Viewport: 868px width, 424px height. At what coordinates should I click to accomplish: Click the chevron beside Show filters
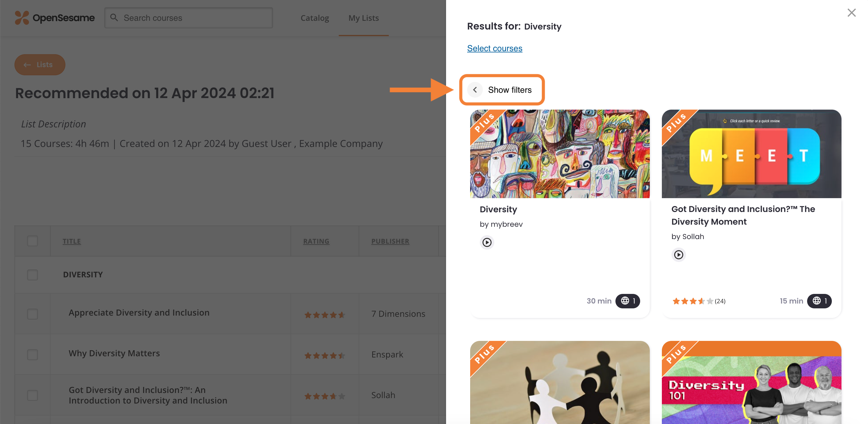475,90
